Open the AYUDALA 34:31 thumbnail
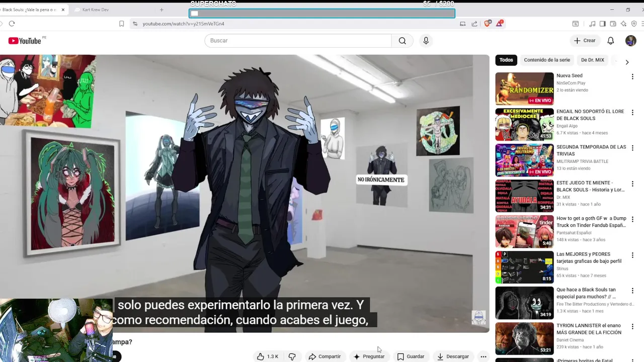Image resolution: width=644 pixels, height=362 pixels. [524, 196]
